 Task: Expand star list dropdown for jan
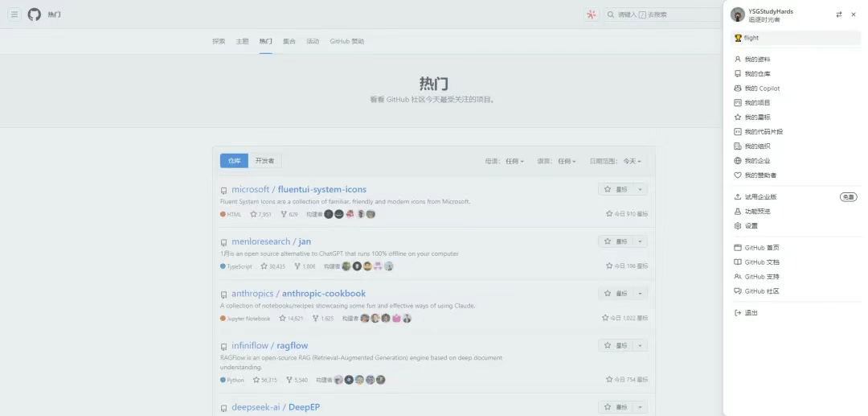point(640,241)
